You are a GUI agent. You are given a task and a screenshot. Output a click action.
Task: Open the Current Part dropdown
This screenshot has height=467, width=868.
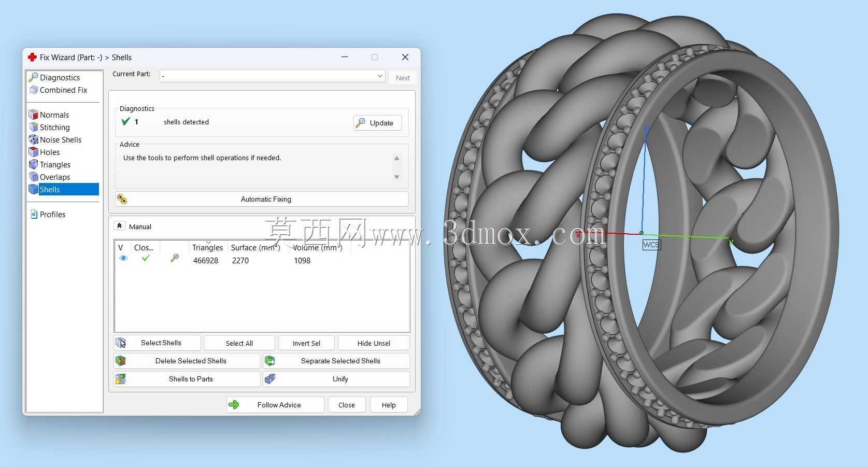pos(272,76)
